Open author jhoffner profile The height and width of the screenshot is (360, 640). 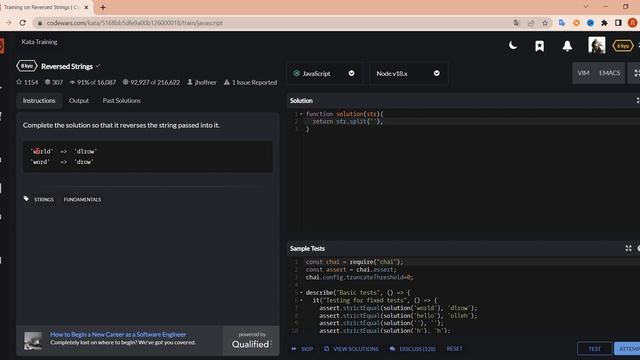point(202,82)
